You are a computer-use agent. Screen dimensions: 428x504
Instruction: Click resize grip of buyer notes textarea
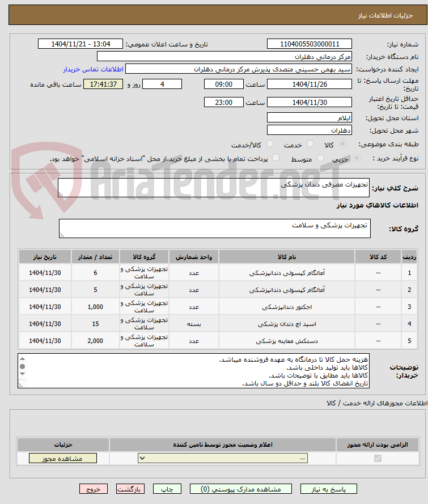coord(20,385)
